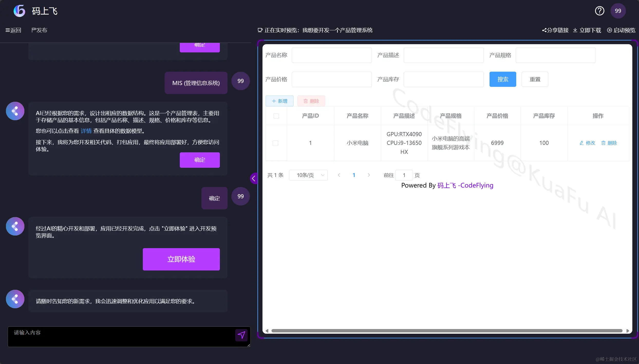
Task: Click the 立即体验 button
Action: (x=181, y=259)
